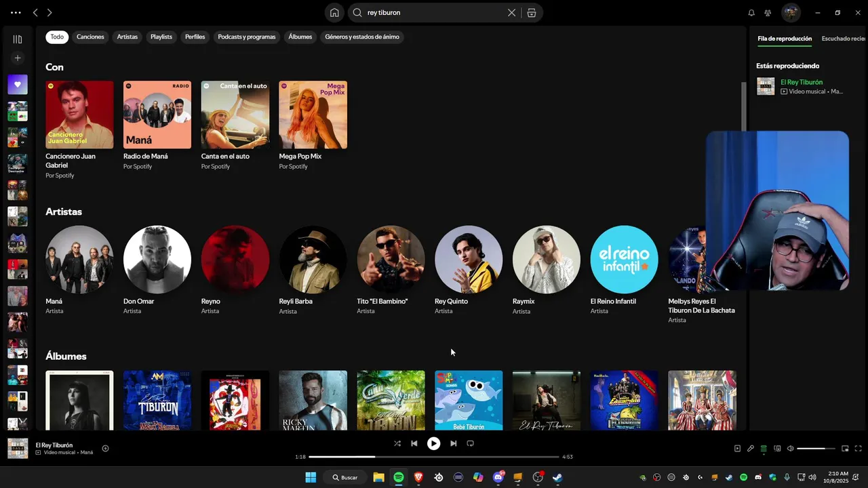Open Cancionero Juan Gabriel playlist
The height and width of the screenshot is (488, 868).
[79, 115]
